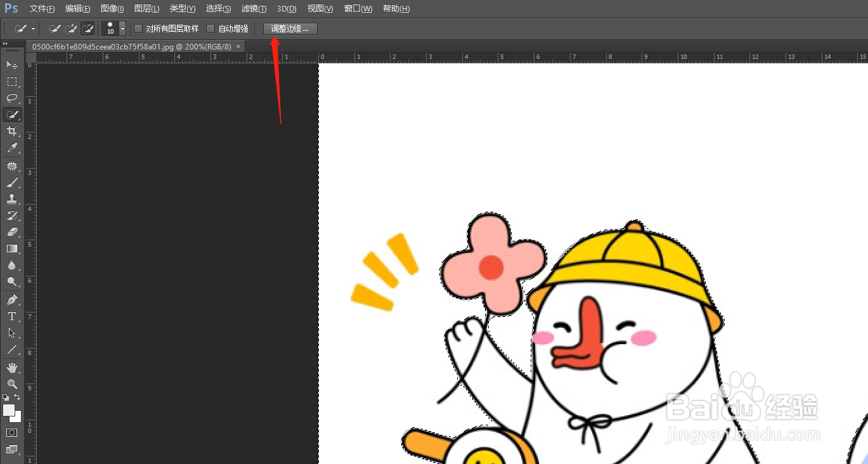Open the 文件(F) menu
868x464 pixels.
click(42, 9)
